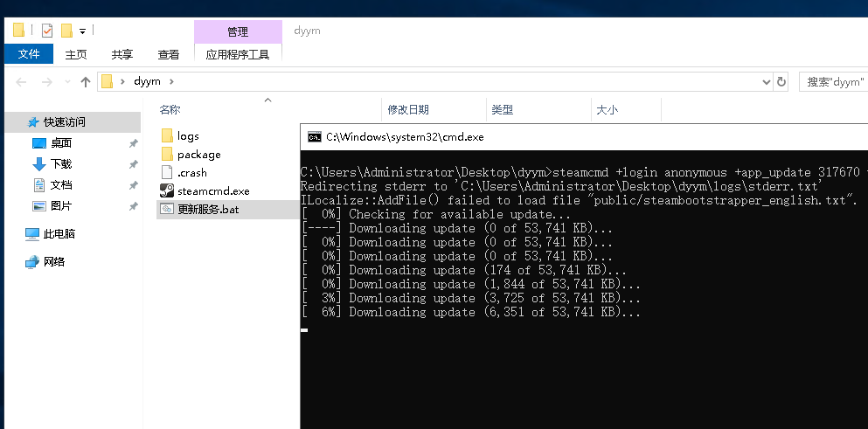Select the 更新服务.bat batch file icon
The height and width of the screenshot is (429, 868).
167,210
